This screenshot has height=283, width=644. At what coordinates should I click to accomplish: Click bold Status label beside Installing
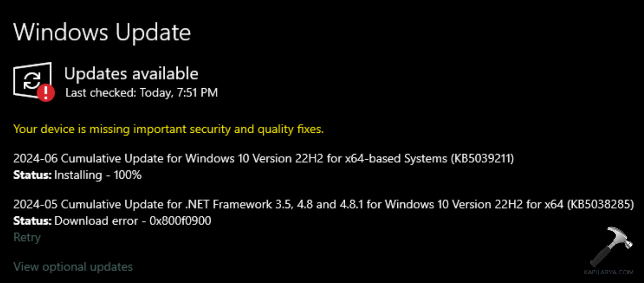(32, 175)
